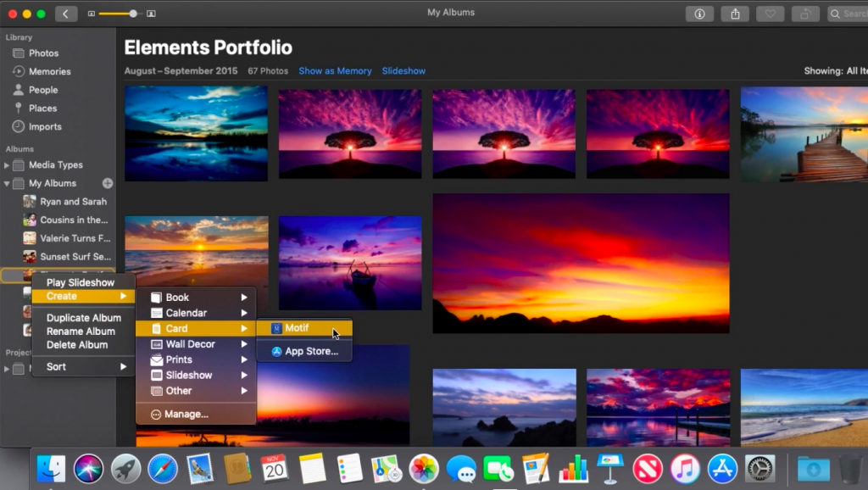868x490 pixels.
Task: Open Launchpad from the Dock
Action: (x=125, y=469)
